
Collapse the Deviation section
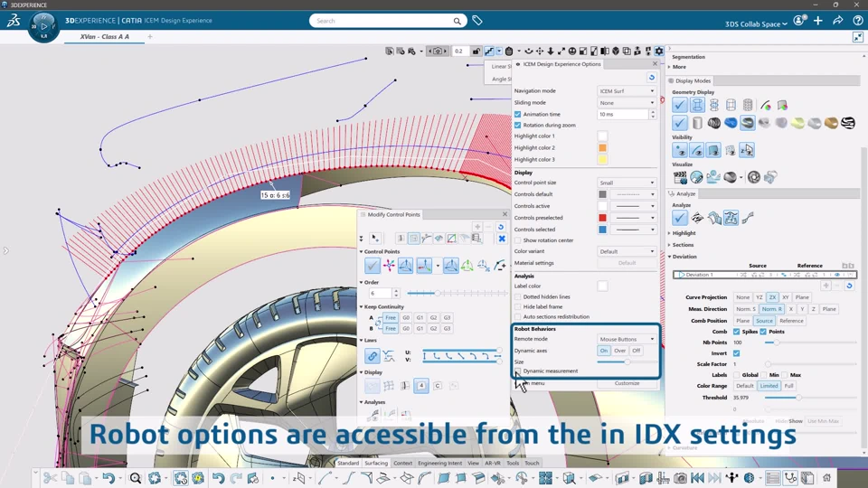click(x=684, y=256)
